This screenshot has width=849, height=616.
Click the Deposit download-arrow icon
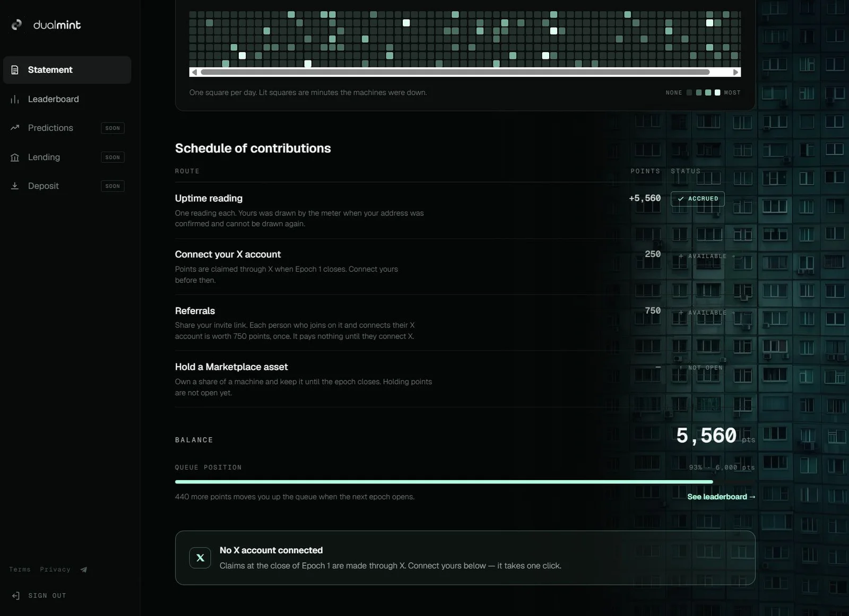click(x=15, y=186)
